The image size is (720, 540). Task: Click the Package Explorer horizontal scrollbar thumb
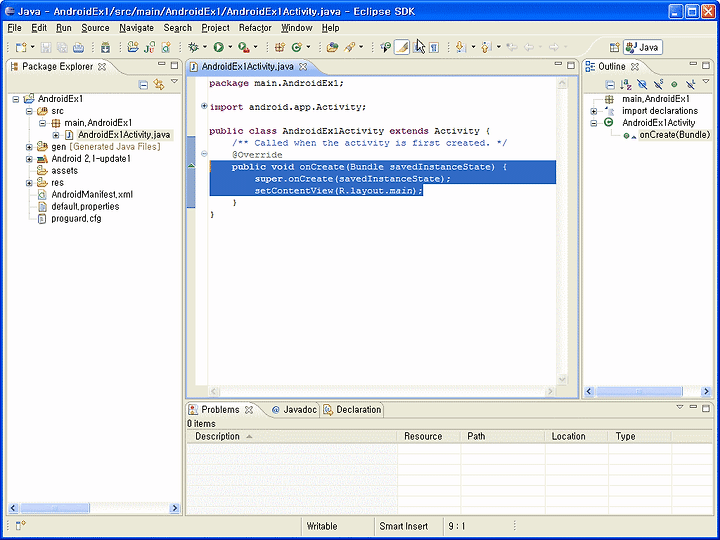(x=55, y=508)
